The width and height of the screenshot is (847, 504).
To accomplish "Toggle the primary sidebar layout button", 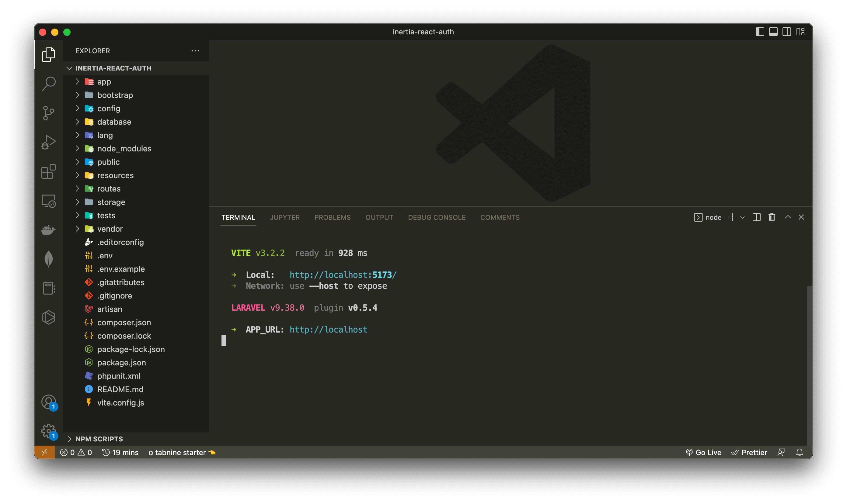I will [x=760, y=32].
